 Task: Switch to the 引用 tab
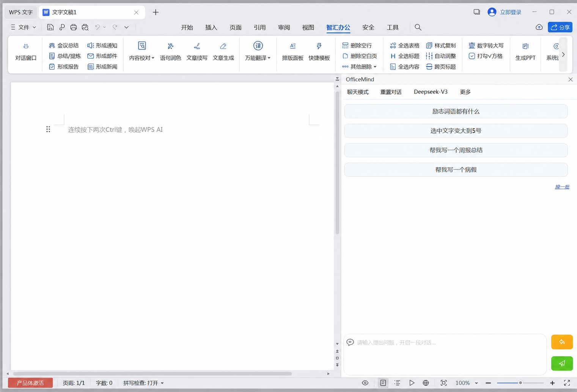click(260, 27)
